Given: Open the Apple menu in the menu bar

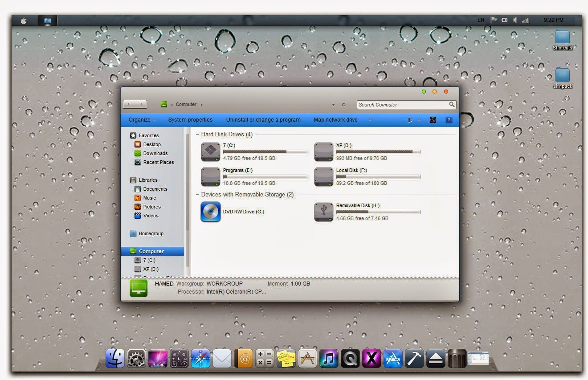Looking at the screenshot, I should (24, 20).
